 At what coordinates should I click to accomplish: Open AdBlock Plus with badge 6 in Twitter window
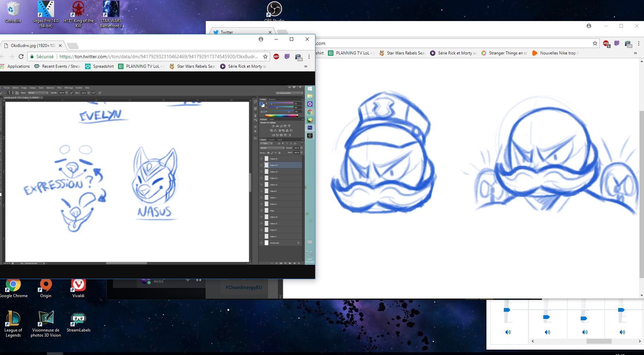[606, 44]
